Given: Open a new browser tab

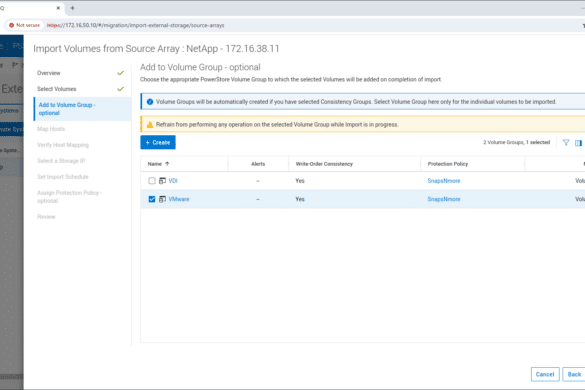Looking at the screenshot, I should click(x=72, y=8).
